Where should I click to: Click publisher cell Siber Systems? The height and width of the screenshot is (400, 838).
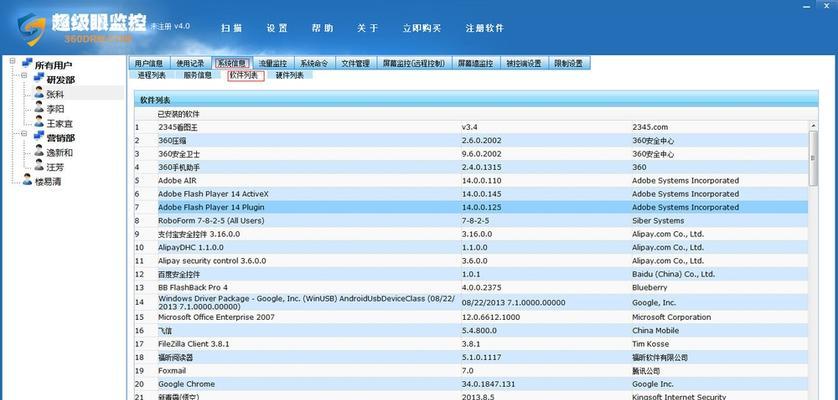pos(658,221)
